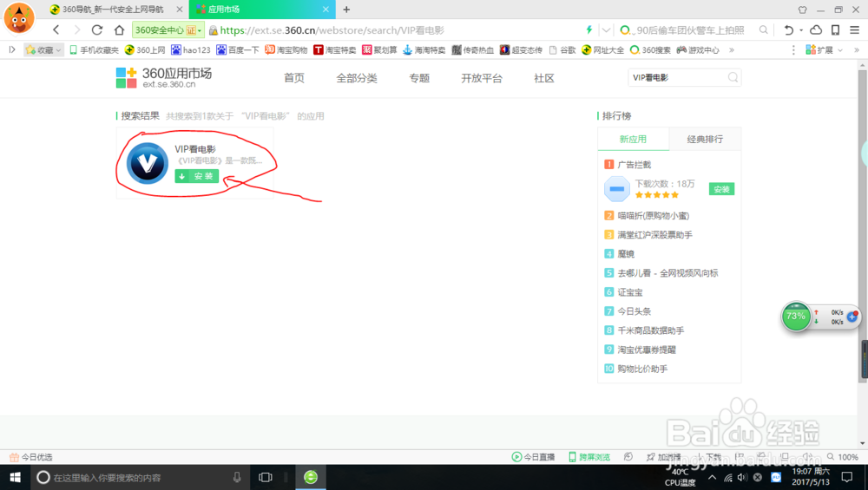Viewport: 868px width, 490px height.
Task: Open the undo-tab history dropdown arrow
Action: click(x=801, y=30)
